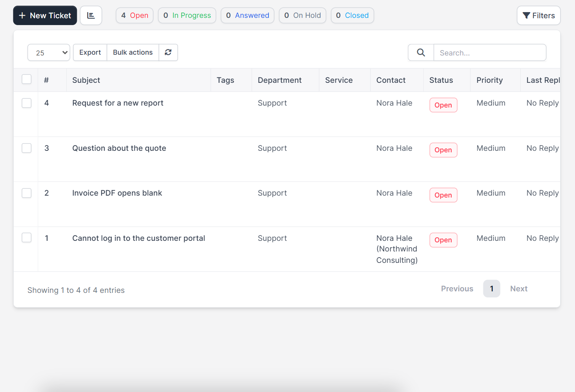Show On Hold tickets
The width and height of the screenshot is (575, 392).
point(302,16)
